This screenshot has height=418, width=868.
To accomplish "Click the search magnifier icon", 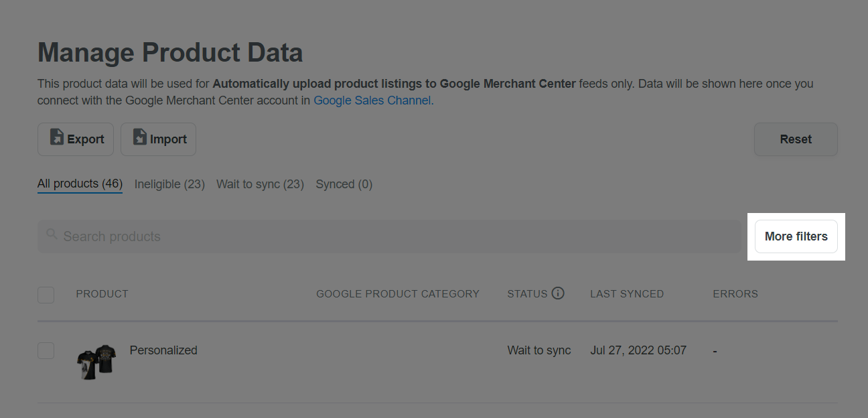I will point(52,234).
